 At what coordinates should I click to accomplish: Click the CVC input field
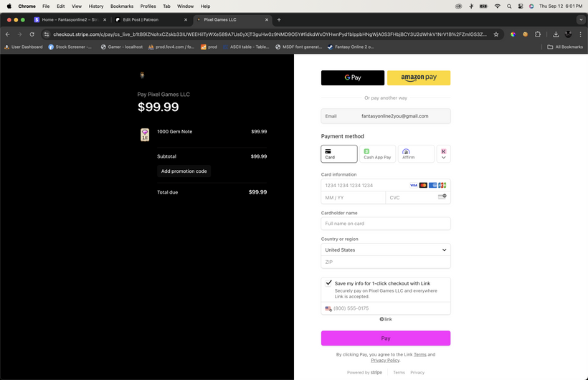point(418,198)
